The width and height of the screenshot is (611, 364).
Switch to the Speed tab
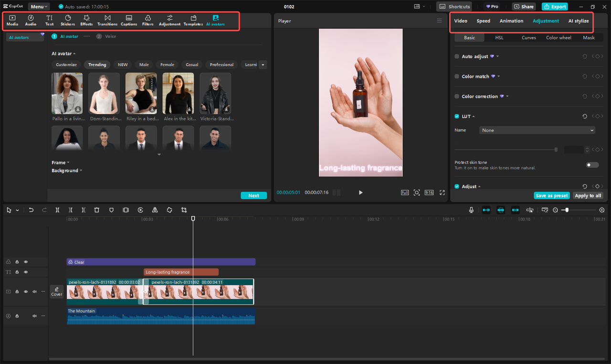[483, 21]
